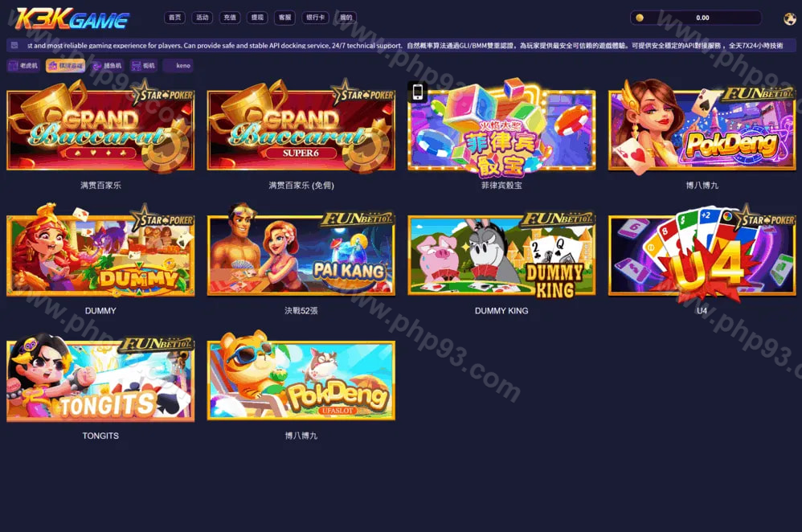Select the 捕鱼机 fishing category
Screen dimensions: 802x532
108,66
